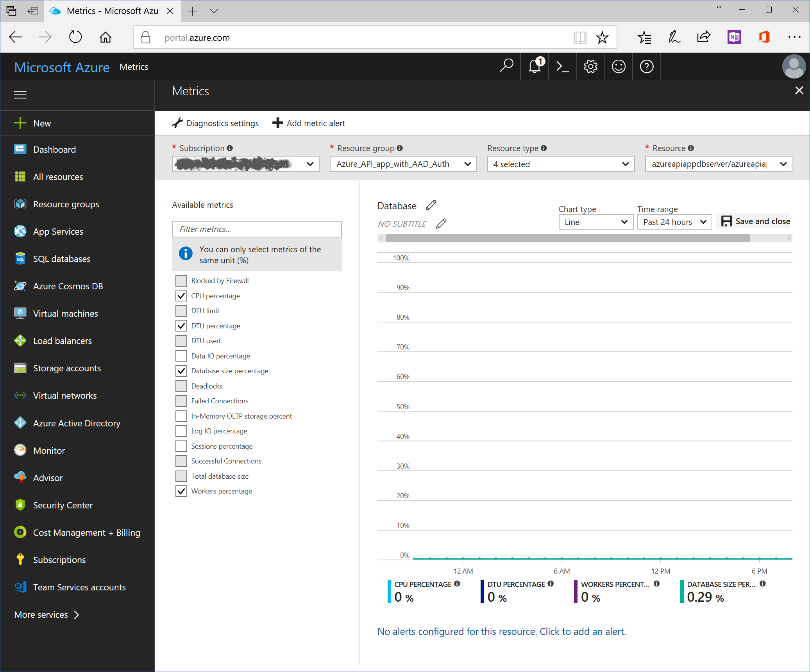Open the portal settings gear
The image size is (810, 672).
point(590,67)
